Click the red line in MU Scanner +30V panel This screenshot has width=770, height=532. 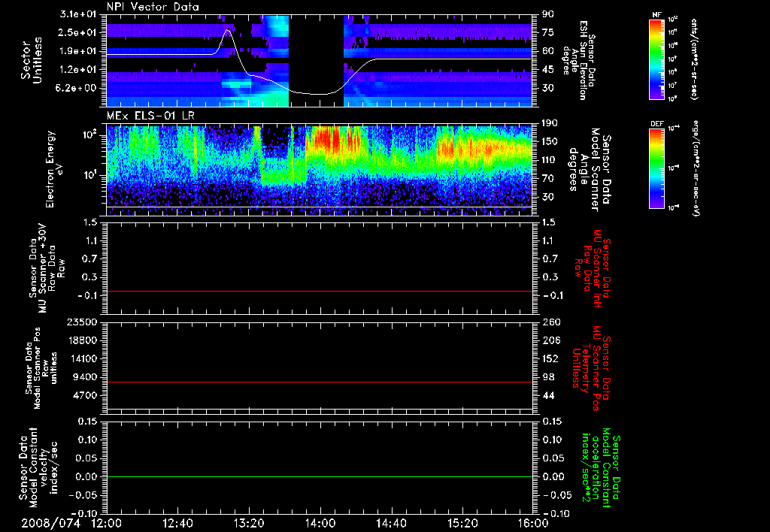320,291
